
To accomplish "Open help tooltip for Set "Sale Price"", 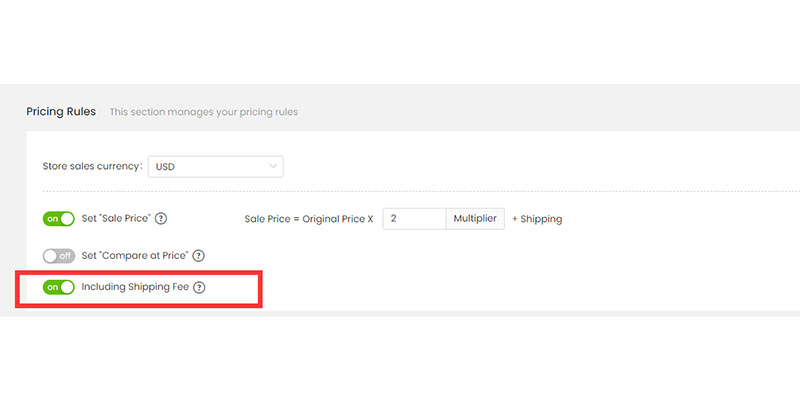I will coord(161,219).
